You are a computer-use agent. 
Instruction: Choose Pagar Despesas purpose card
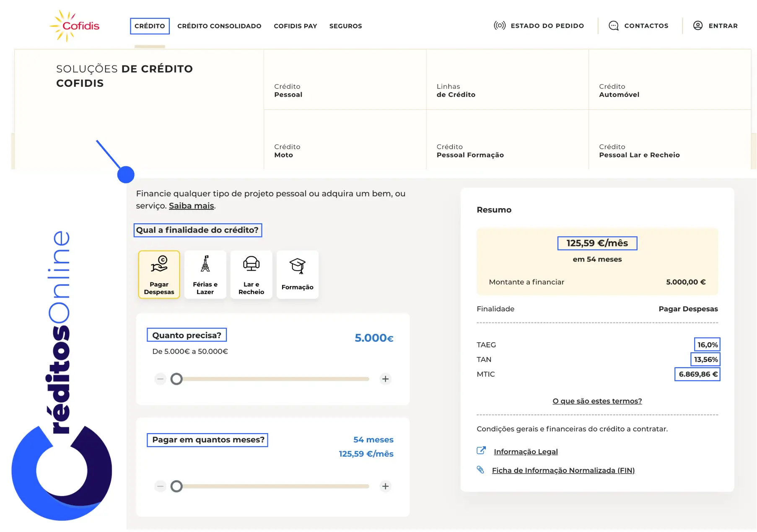pyautogui.click(x=159, y=274)
